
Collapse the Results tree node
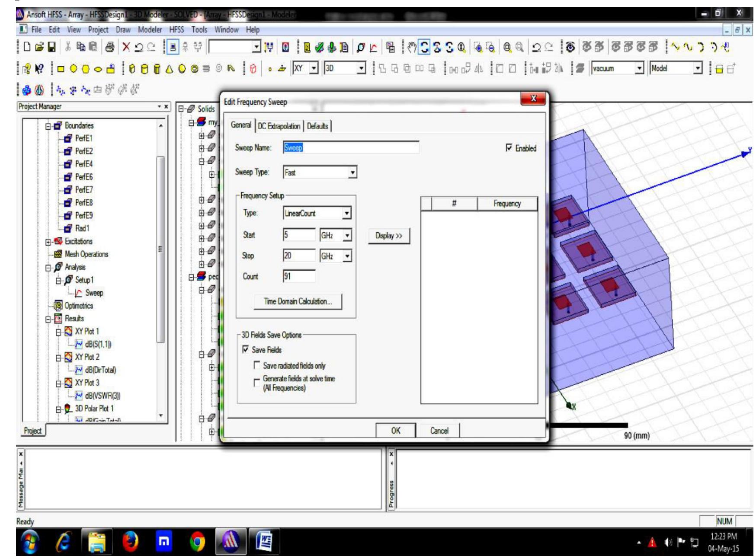tap(48, 319)
